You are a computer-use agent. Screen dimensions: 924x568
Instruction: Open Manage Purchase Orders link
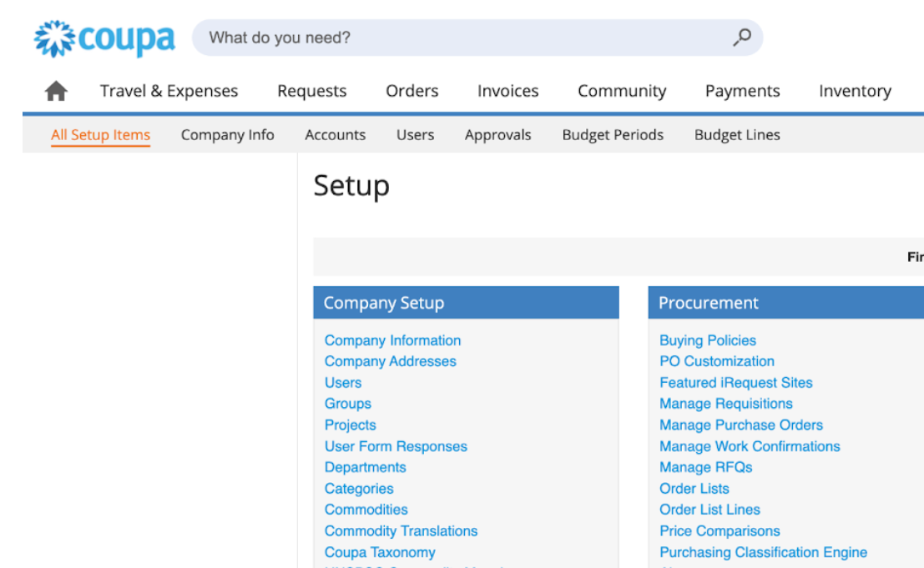pyautogui.click(x=740, y=425)
